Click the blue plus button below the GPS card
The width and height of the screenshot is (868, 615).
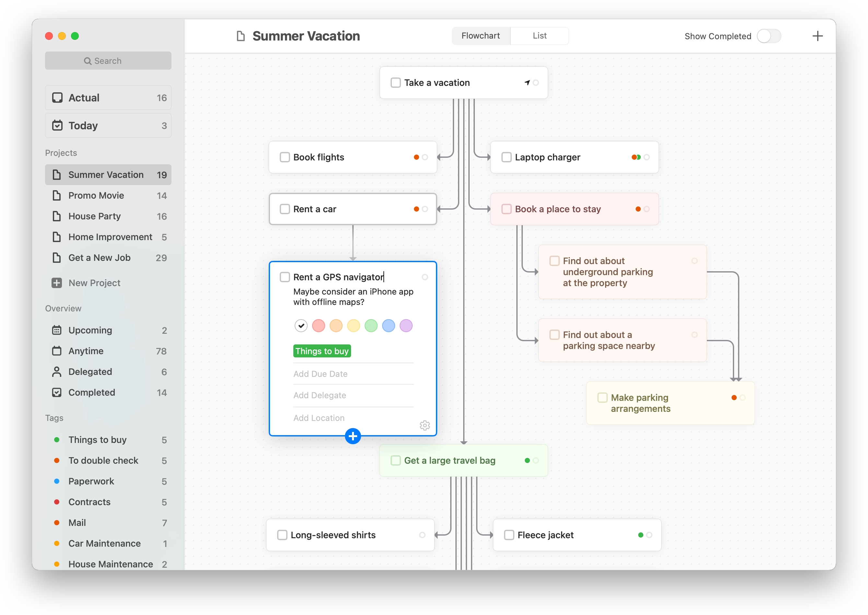[x=353, y=436]
